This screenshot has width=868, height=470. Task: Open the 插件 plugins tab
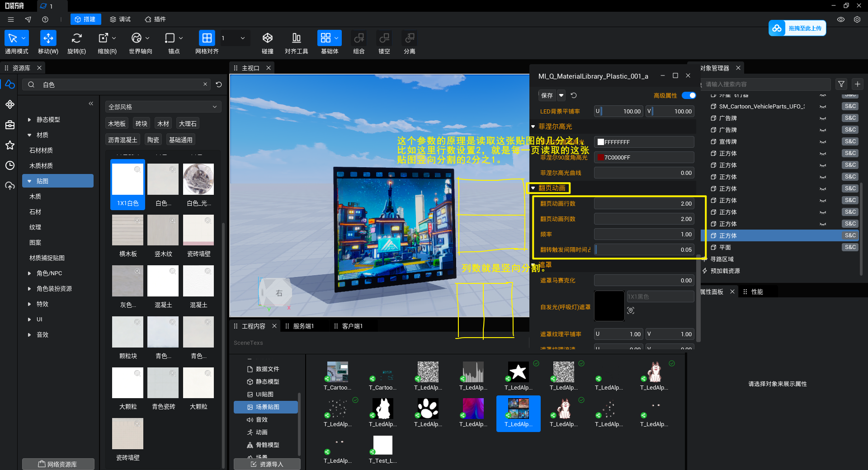156,19
